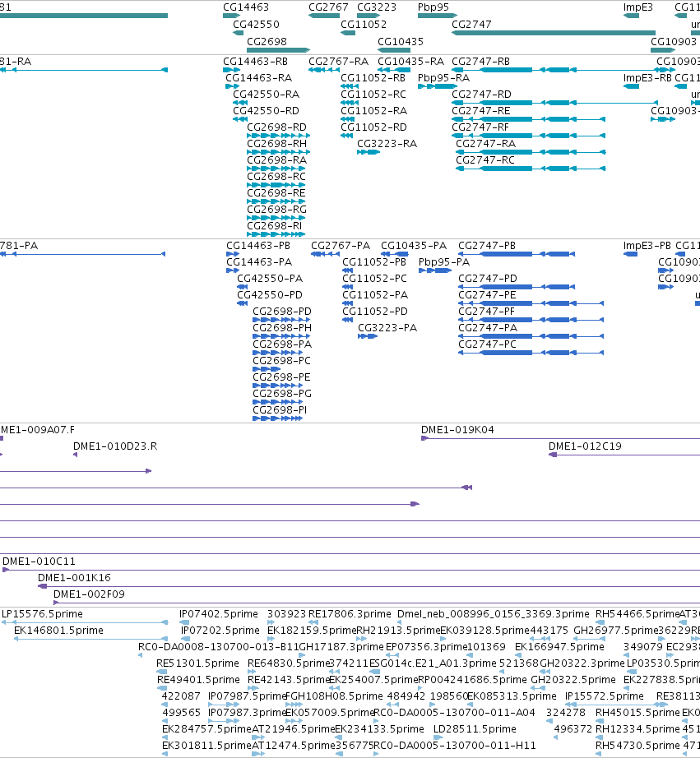Click protein CG11052-PD
This screenshot has height=758, width=700.
pyautogui.click(x=375, y=312)
